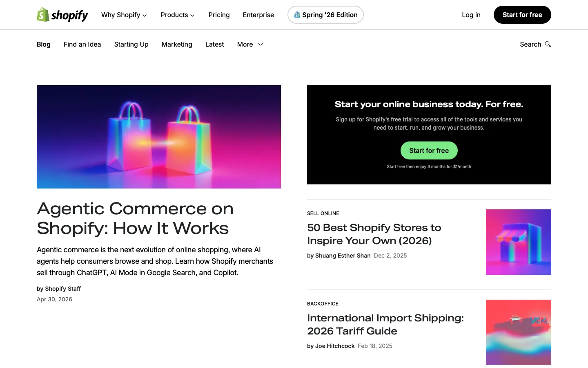Expand the Why Shopify menu
The image size is (588, 368).
(x=124, y=15)
